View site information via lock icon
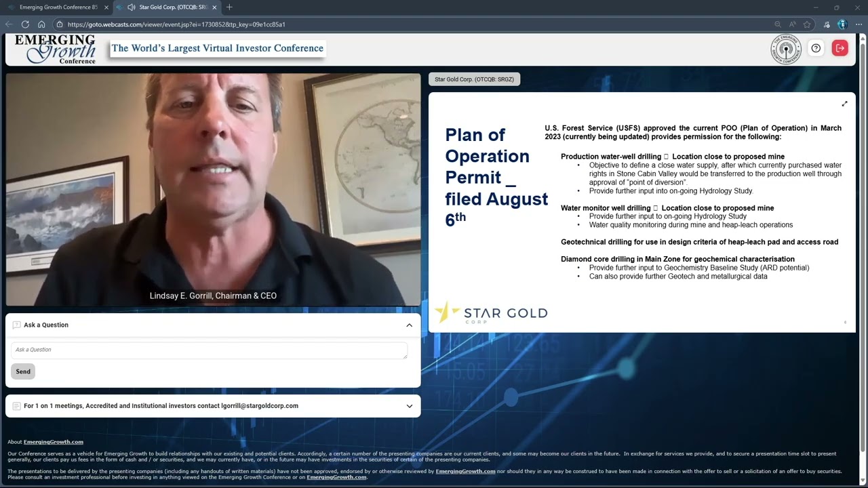 pyautogui.click(x=60, y=24)
